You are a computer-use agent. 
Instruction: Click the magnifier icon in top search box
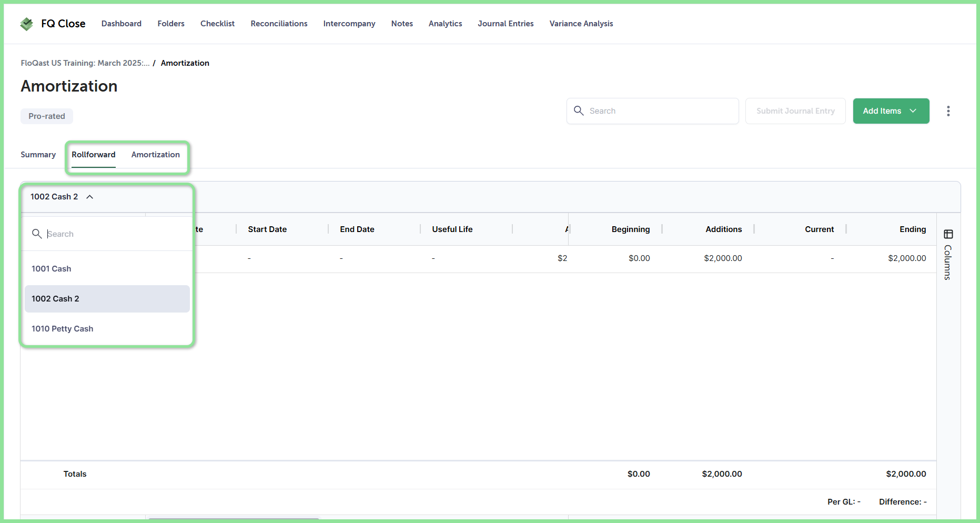click(579, 110)
